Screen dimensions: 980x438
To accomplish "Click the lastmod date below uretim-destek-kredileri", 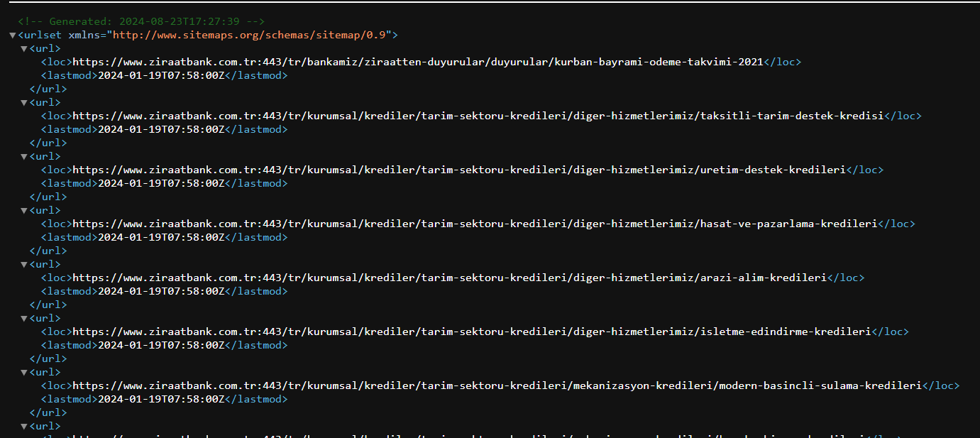I will (161, 183).
